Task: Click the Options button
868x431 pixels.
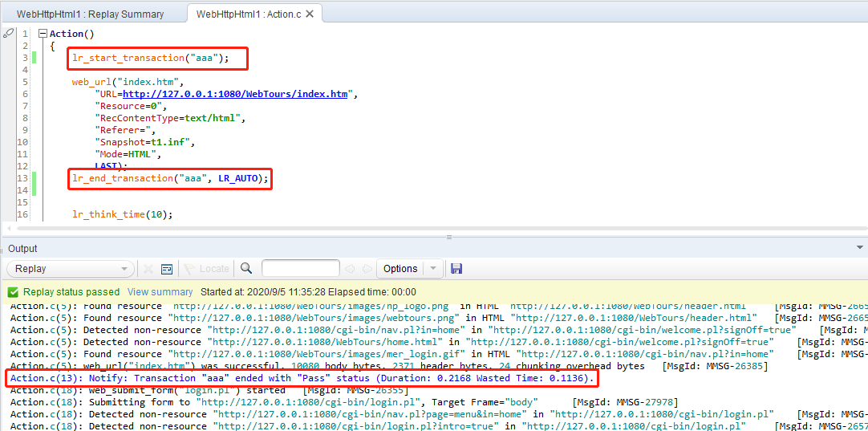Action: (x=400, y=269)
